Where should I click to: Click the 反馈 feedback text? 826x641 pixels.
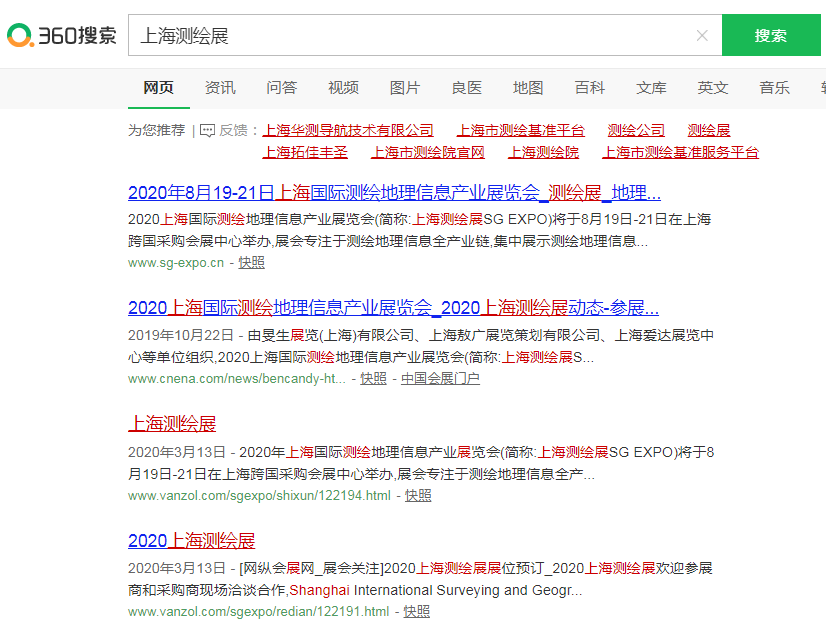click(233, 130)
